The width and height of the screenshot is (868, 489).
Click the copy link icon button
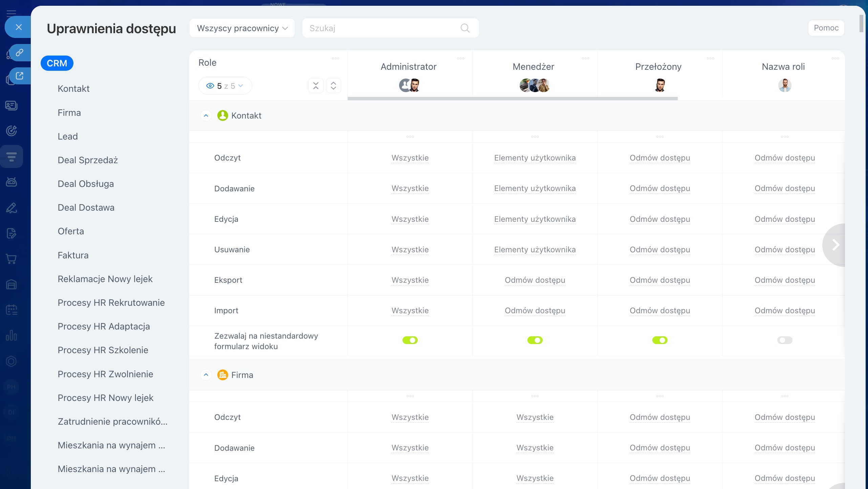tap(19, 52)
